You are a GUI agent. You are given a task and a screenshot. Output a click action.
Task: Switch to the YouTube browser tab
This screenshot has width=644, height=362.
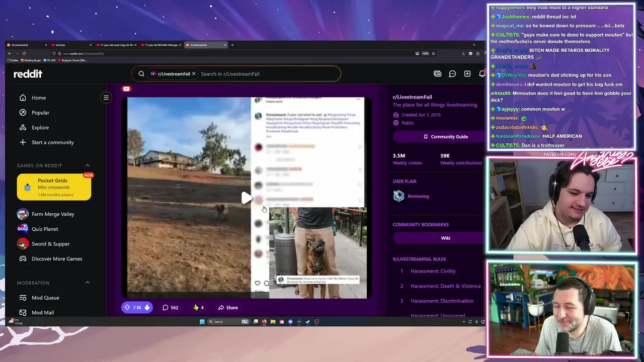pyautogui.click(x=70, y=45)
